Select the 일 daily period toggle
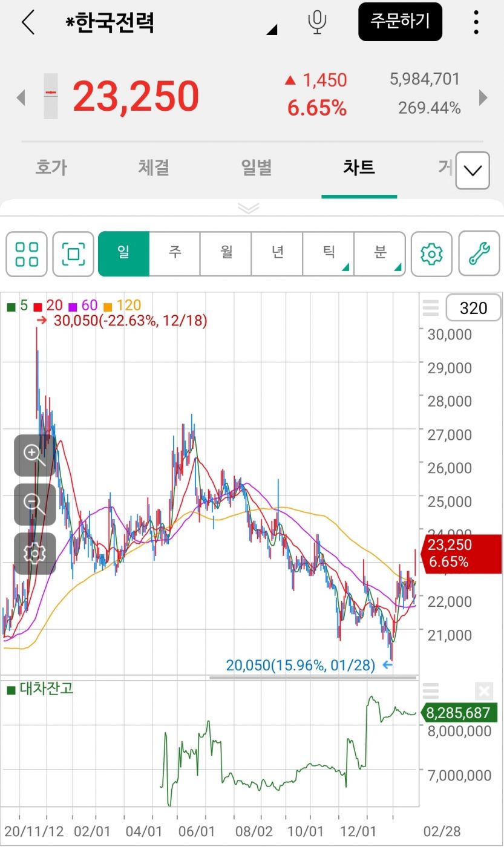504x847 pixels. pyautogui.click(x=123, y=253)
